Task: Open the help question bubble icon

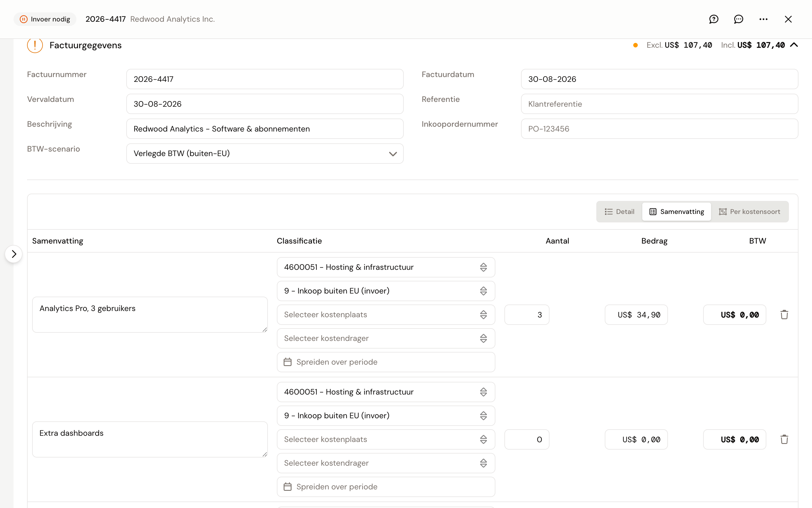Action: pos(714,19)
